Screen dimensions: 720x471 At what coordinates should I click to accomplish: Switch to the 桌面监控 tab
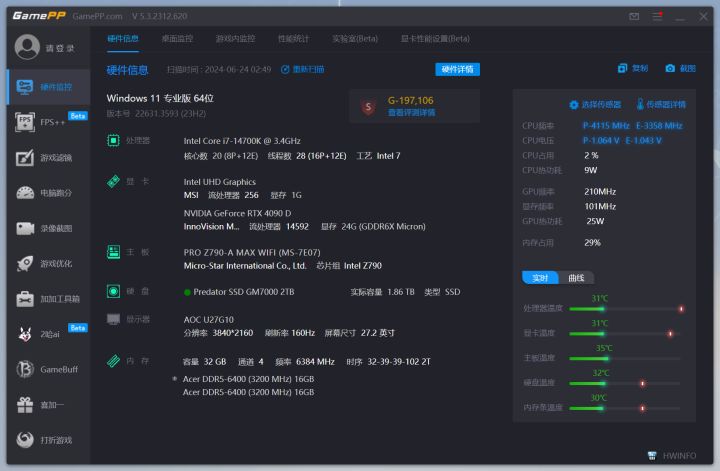177,39
